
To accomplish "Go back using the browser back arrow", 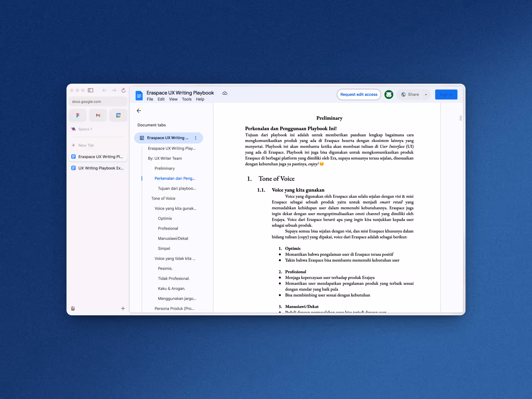I will click(104, 90).
